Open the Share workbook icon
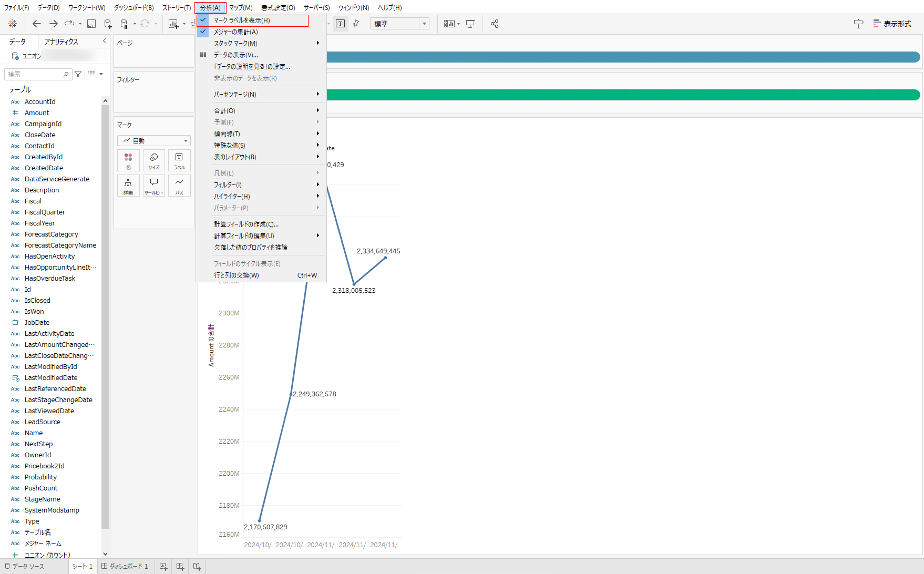Image resolution: width=924 pixels, height=574 pixels. click(495, 24)
